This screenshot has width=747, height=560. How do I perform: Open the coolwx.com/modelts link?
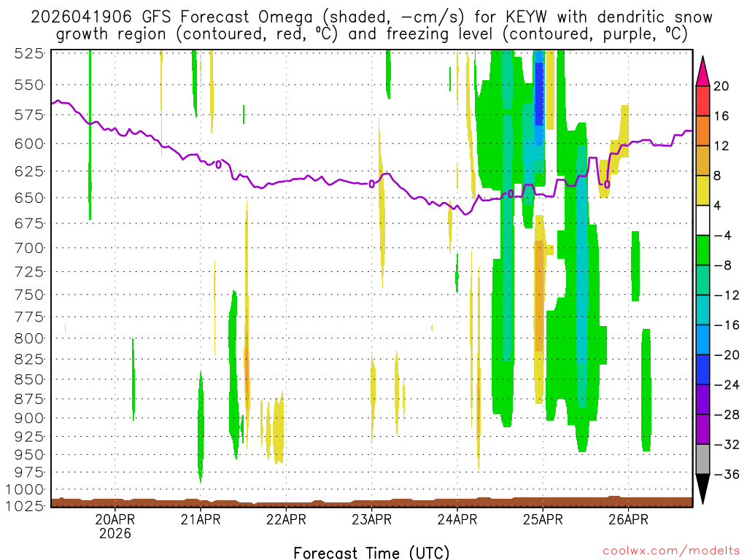point(671,551)
